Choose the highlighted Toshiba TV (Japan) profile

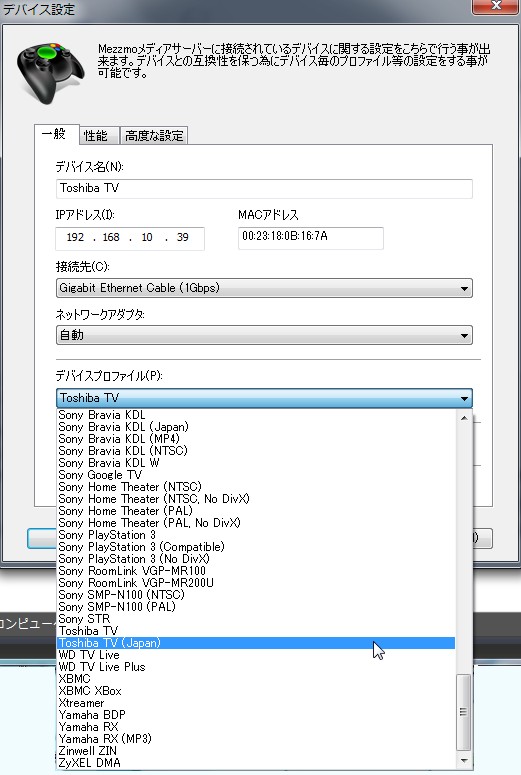click(x=256, y=643)
